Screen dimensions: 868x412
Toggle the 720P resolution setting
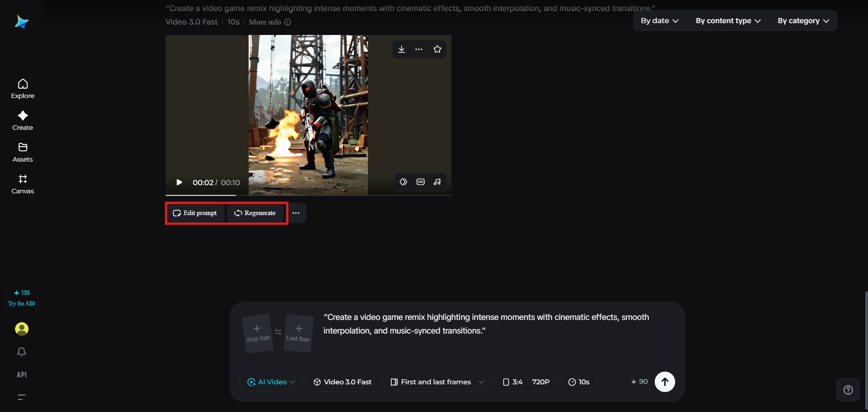click(541, 382)
